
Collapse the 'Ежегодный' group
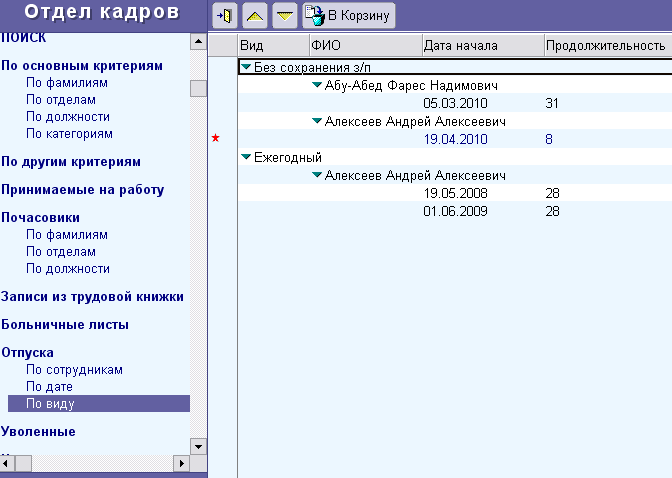[x=246, y=157]
